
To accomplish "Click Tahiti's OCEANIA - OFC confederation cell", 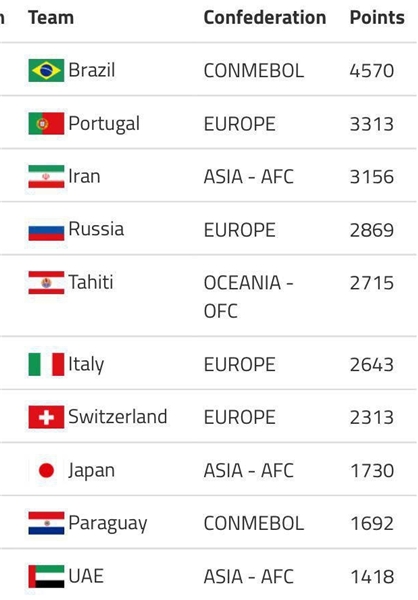I will 248,297.
